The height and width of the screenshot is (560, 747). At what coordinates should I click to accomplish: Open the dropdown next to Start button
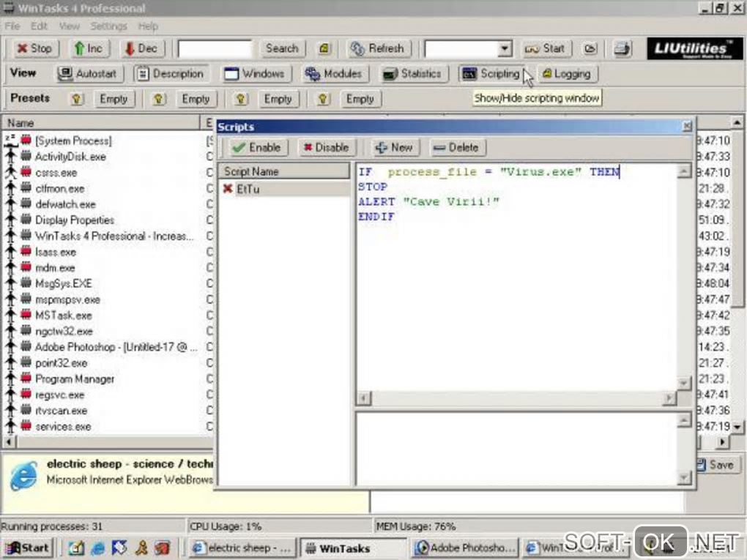(x=505, y=49)
